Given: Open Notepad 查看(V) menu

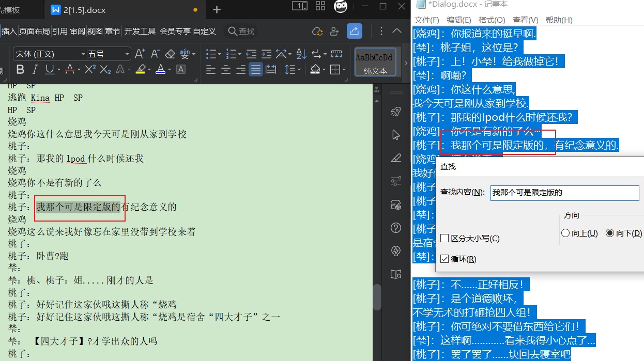Looking at the screenshot, I should click(x=526, y=20).
